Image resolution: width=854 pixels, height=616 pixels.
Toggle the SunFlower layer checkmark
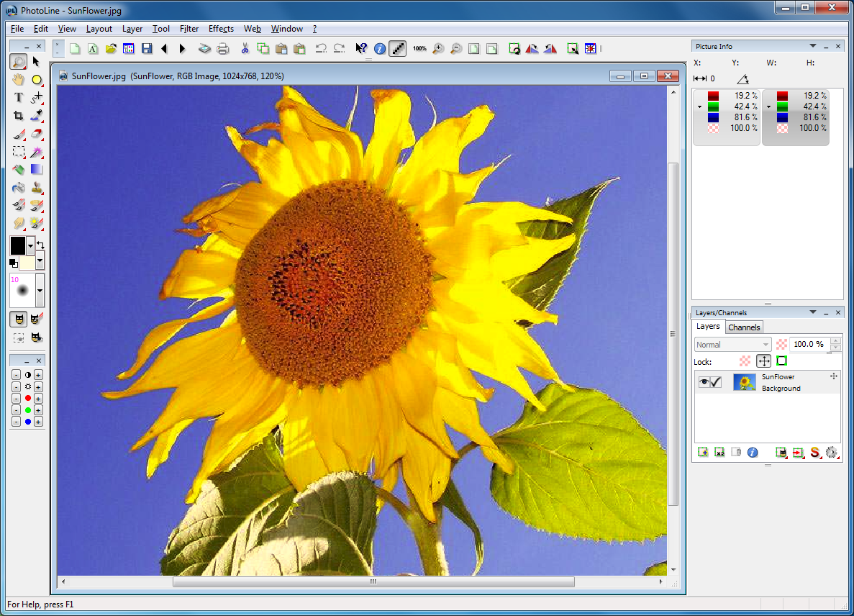click(716, 382)
